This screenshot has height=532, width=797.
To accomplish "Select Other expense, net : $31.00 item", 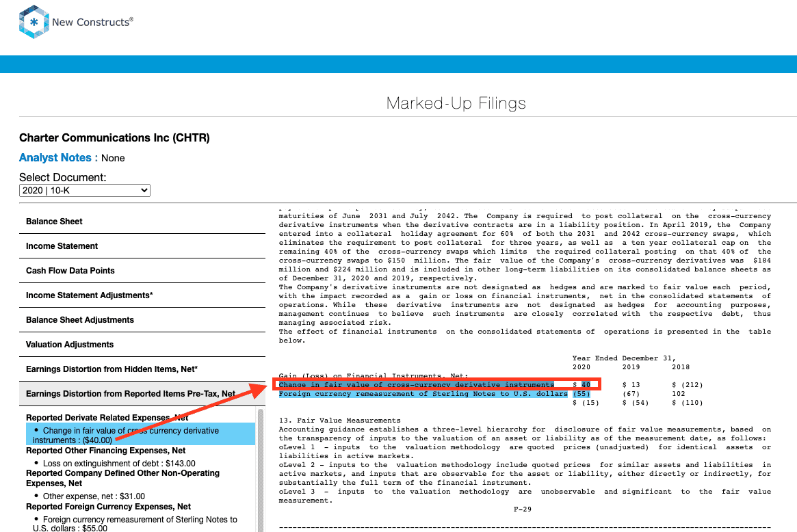I will (94, 496).
